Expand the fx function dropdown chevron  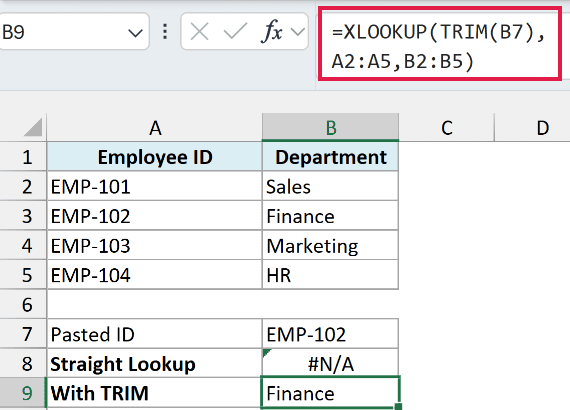point(298,32)
